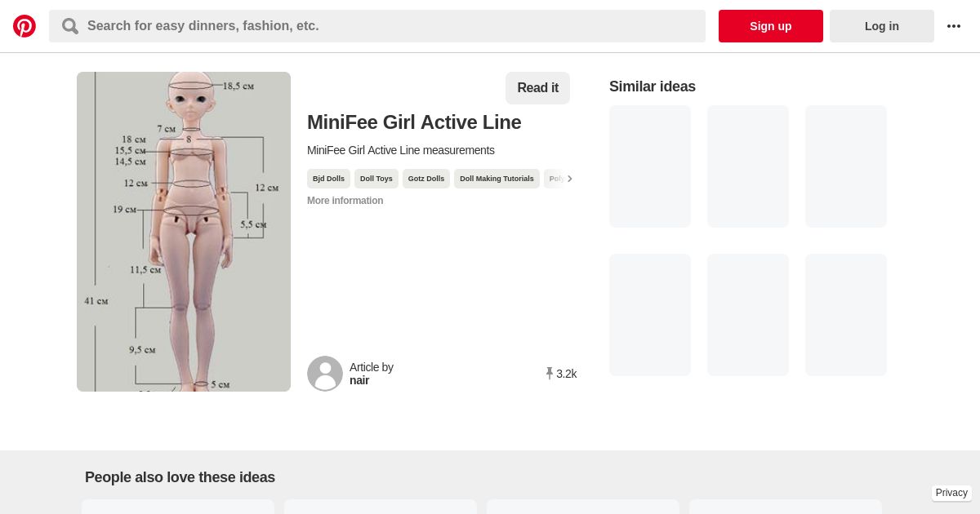Select the Bjd Dolls tag
The image size is (980, 514).
coord(328,179)
